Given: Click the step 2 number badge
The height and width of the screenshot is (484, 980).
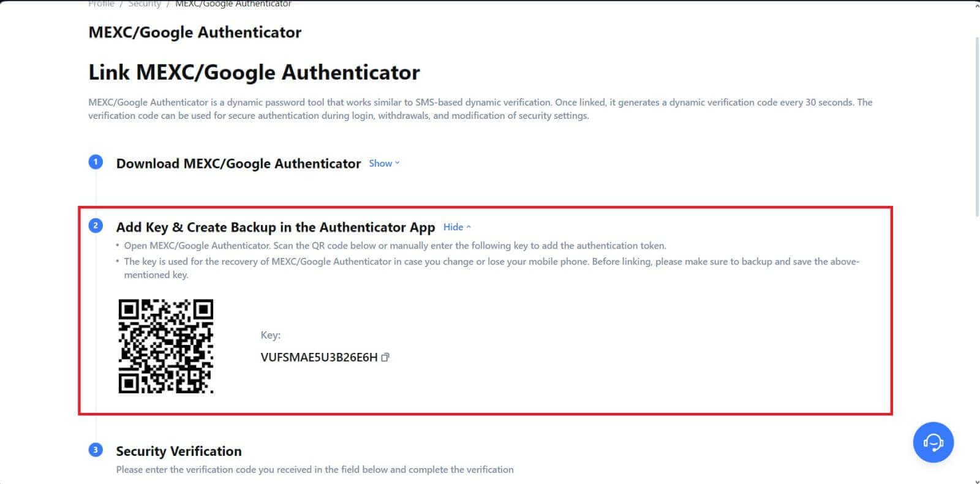Looking at the screenshot, I should pyautogui.click(x=96, y=226).
